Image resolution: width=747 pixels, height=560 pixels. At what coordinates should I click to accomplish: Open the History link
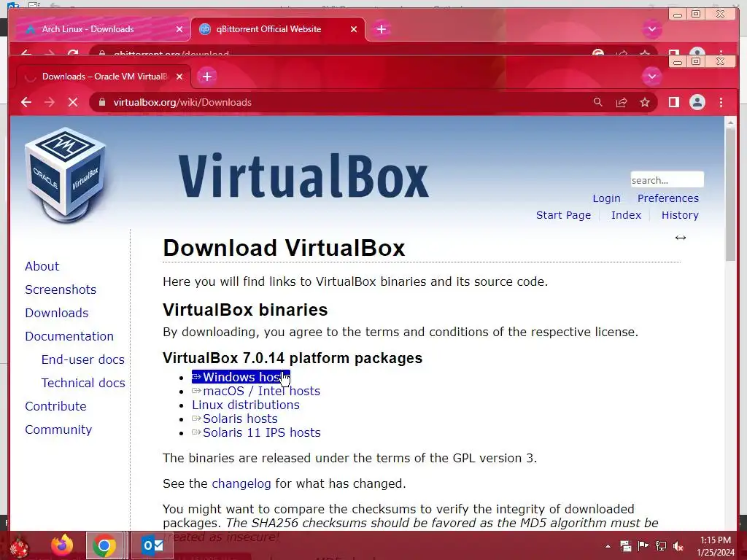(x=680, y=215)
